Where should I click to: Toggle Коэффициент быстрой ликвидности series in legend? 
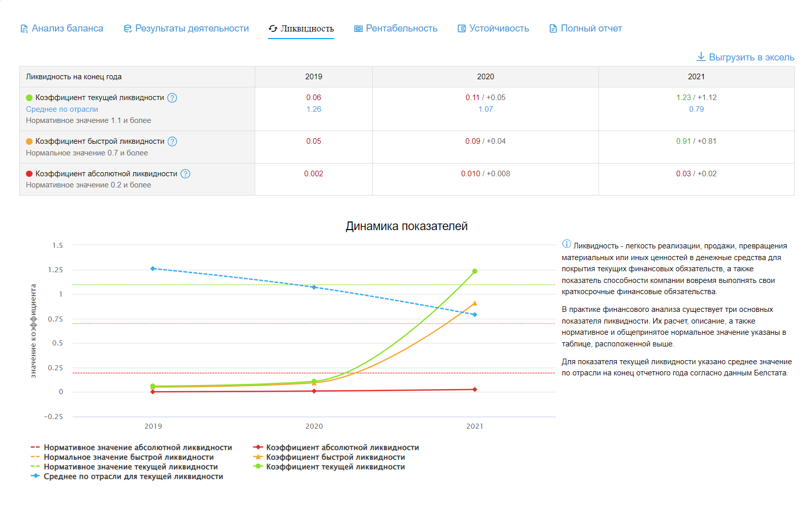(x=335, y=457)
